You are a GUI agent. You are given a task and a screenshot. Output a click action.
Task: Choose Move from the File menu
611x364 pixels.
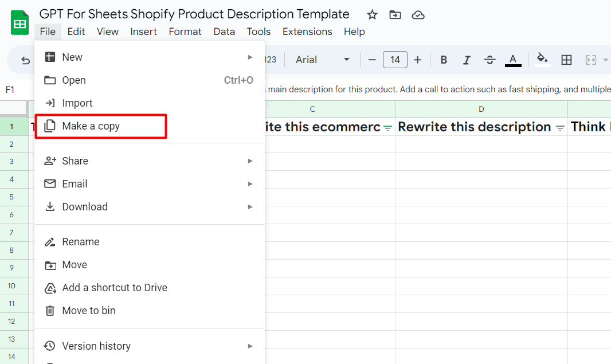[150, 265]
